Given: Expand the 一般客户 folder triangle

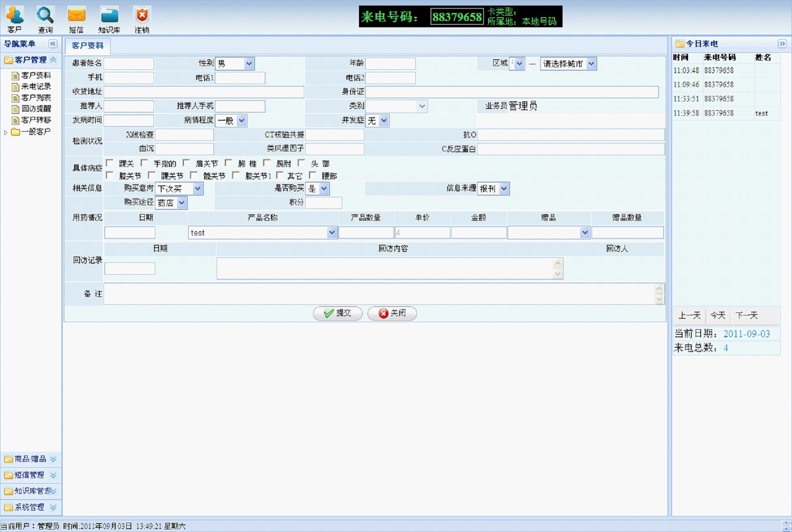Looking at the screenshot, I should [6, 132].
